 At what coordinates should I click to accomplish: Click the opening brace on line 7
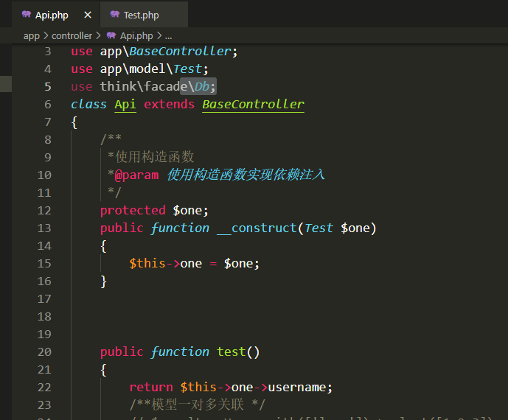74,122
